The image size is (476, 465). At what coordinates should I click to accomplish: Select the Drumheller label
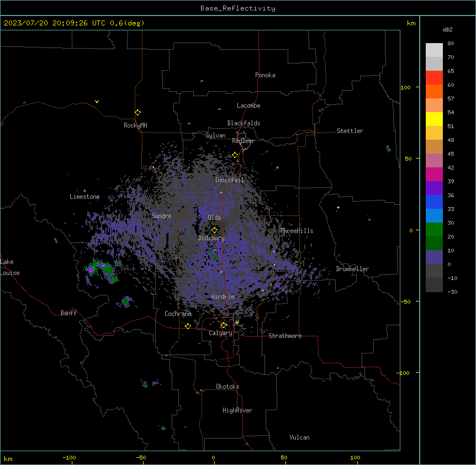[x=352, y=269]
